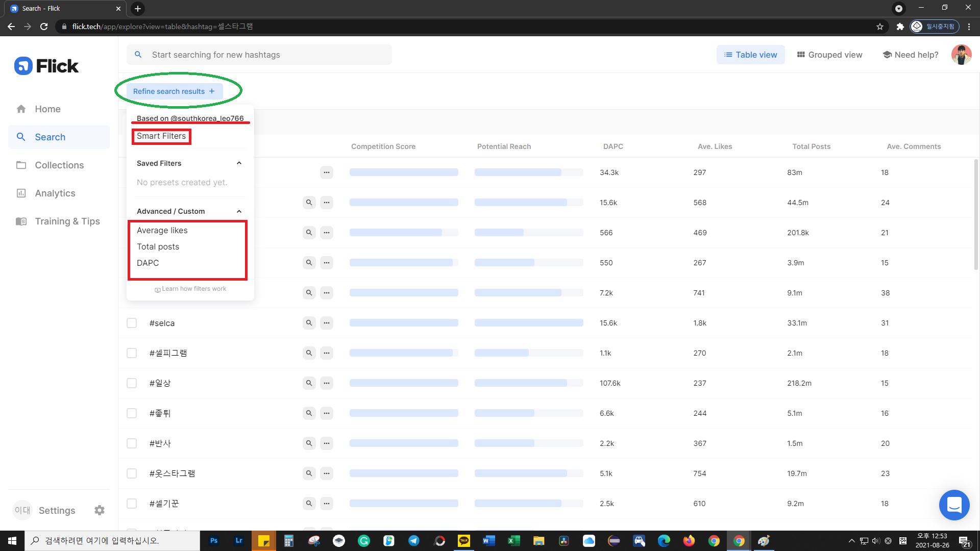The image size is (980, 551).
Task: Click the Flick logo
Action: pos(46,66)
